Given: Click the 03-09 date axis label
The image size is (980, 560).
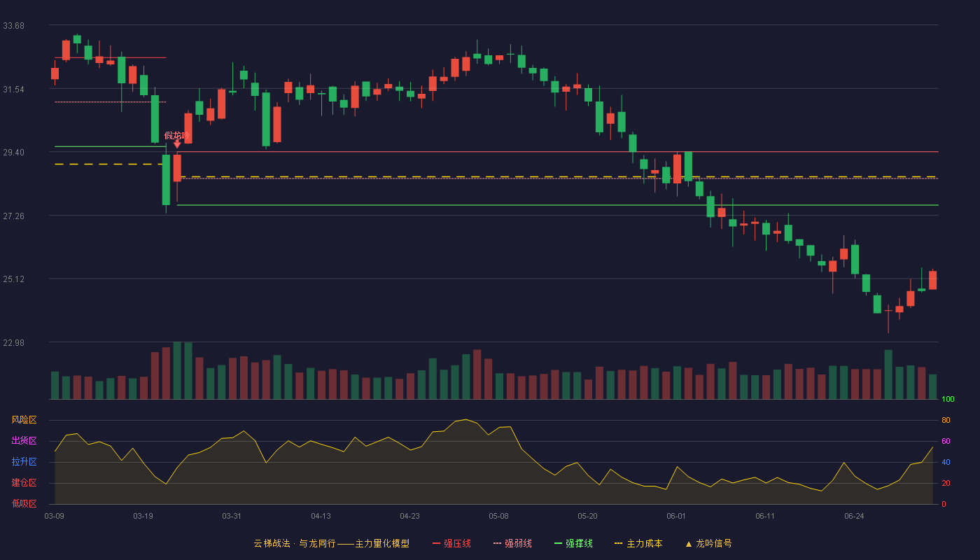Looking at the screenshot, I should click(55, 516).
